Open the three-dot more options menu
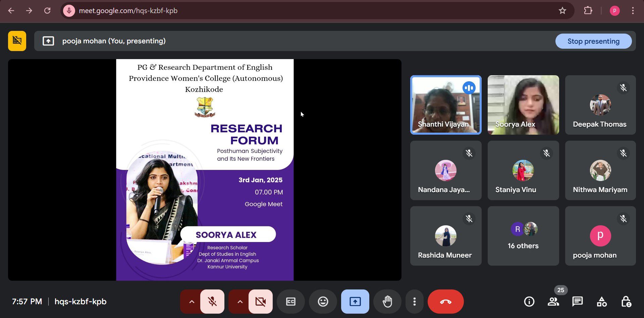Image resolution: width=644 pixels, height=318 pixels. point(415,302)
